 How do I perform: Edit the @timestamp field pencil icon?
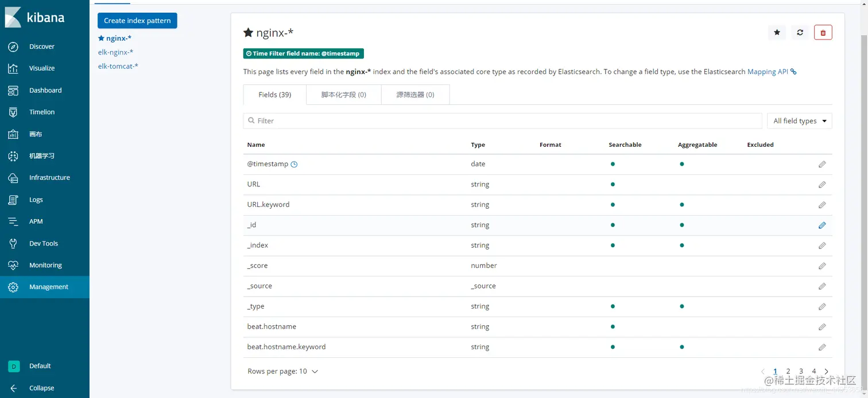[x=822, y=164]
